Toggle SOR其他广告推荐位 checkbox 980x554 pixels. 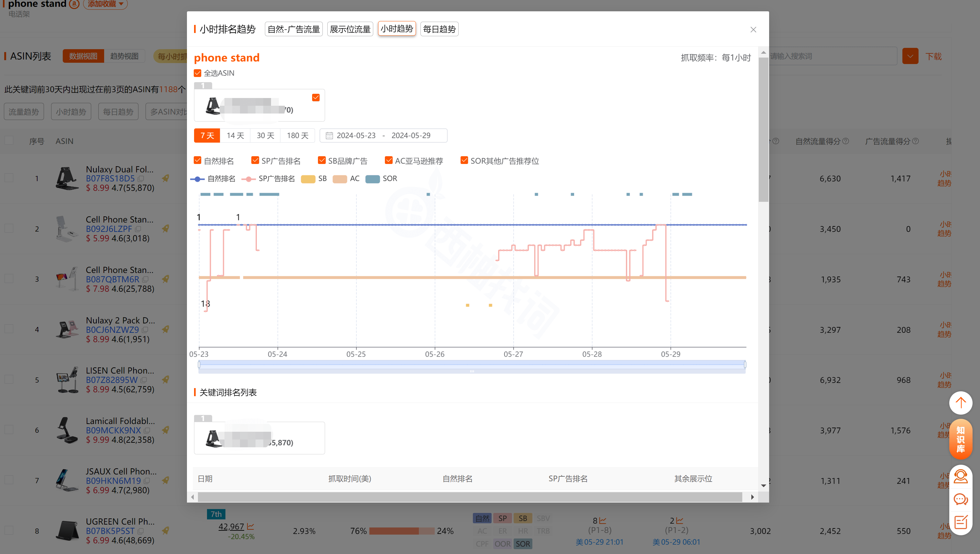point(464,160)
